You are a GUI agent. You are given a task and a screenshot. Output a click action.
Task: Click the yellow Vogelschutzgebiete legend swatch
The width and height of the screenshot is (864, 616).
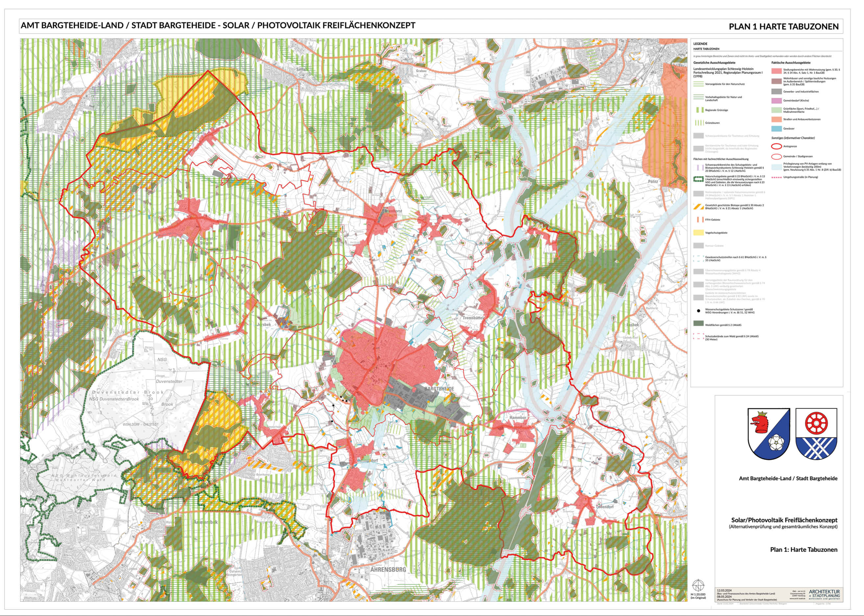click(x=698, y=233)
